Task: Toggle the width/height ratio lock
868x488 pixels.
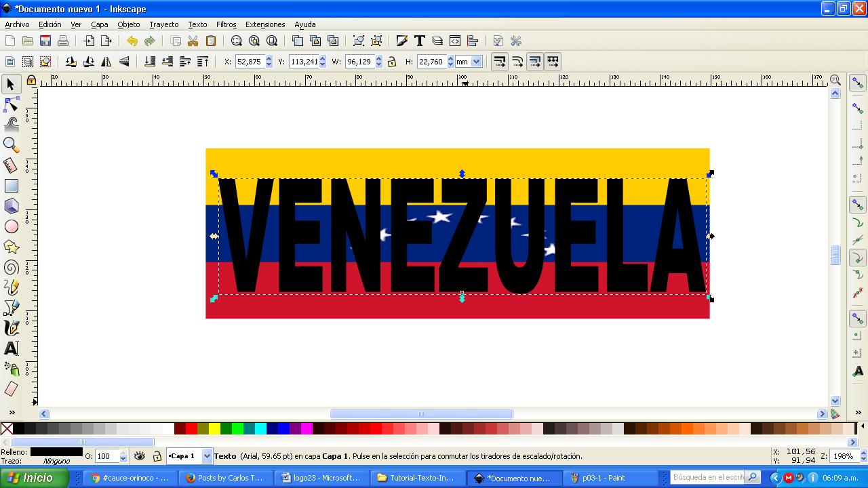Action: 392,62
